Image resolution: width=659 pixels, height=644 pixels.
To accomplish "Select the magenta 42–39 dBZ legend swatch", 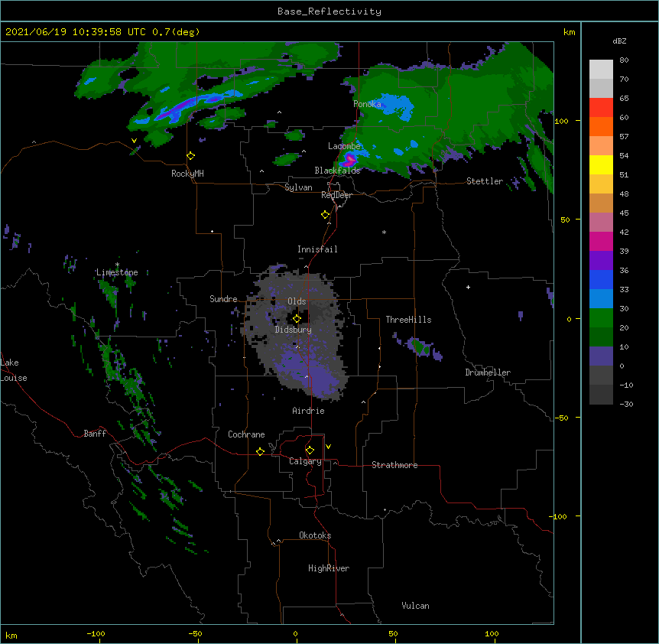I will pos(601,242).
